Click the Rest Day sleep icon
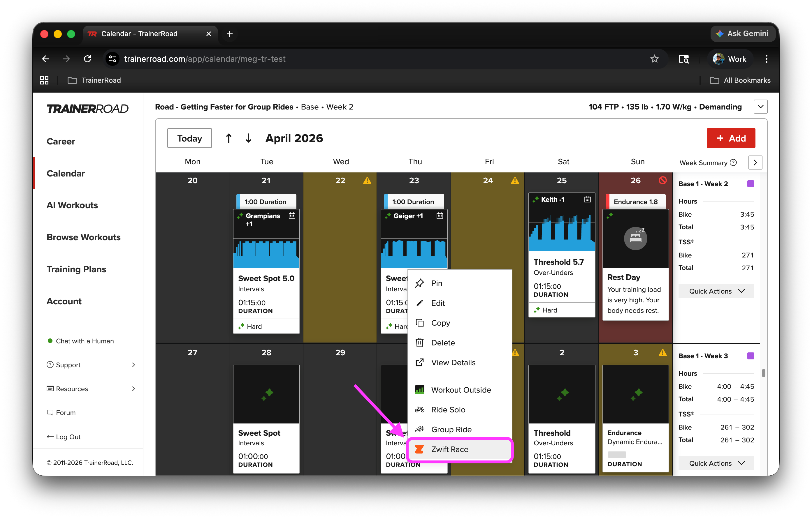The width and height of the screenshot is (812, 519). coord(636,238)
